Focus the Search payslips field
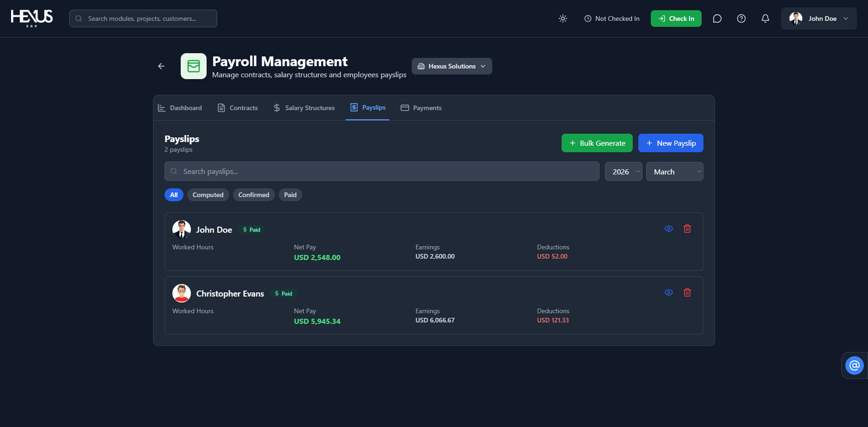The height and width of the screenshot is (427, 868). click(x=382, y=172)
